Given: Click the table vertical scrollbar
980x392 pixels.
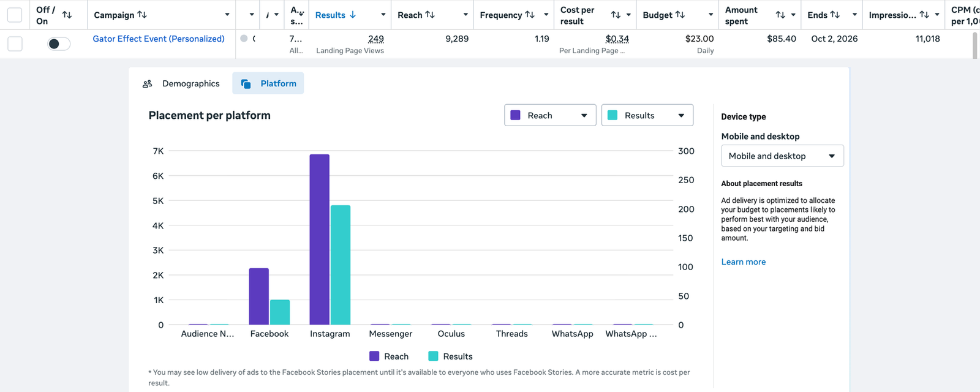Looking at the screenshot, I should coord(975,45).
